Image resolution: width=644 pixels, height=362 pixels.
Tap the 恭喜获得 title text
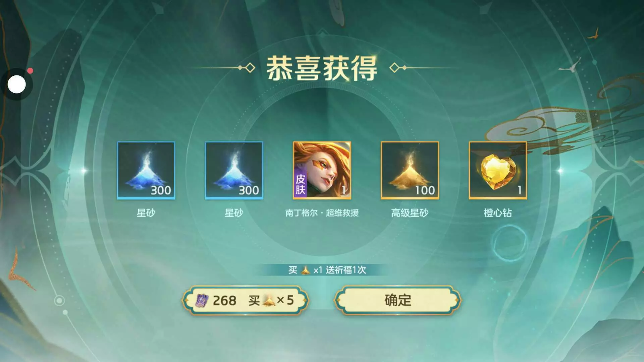click(x=322, y=68)
